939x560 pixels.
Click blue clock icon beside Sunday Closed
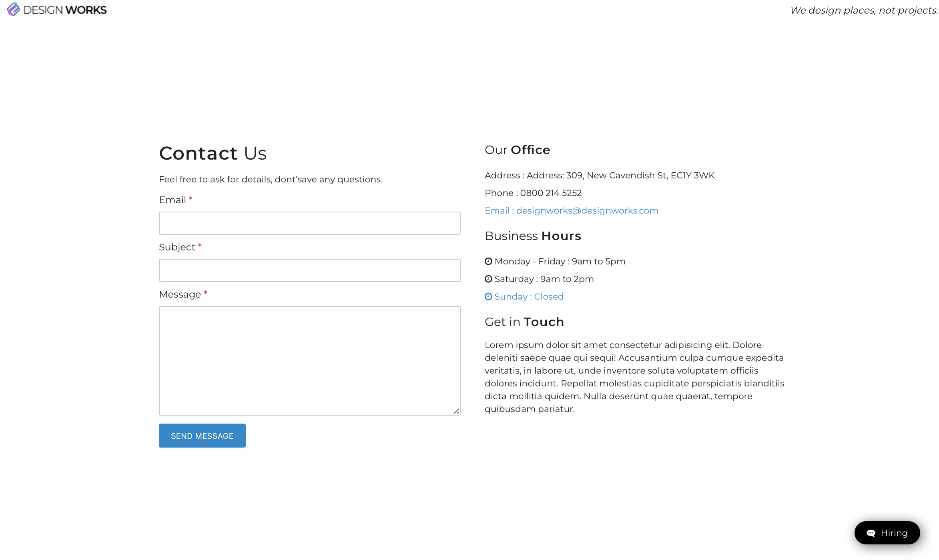(x=488, y=297)
